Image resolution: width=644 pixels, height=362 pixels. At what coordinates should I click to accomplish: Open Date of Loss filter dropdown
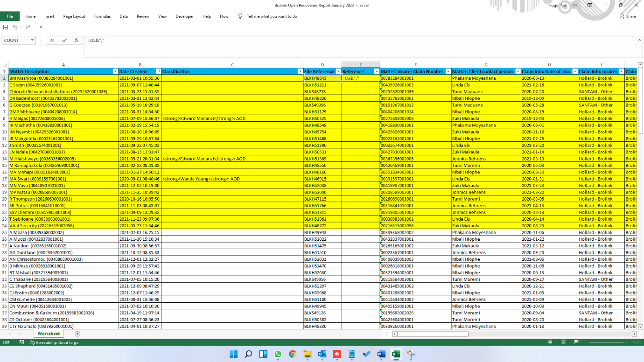click(x=574, y=71)
